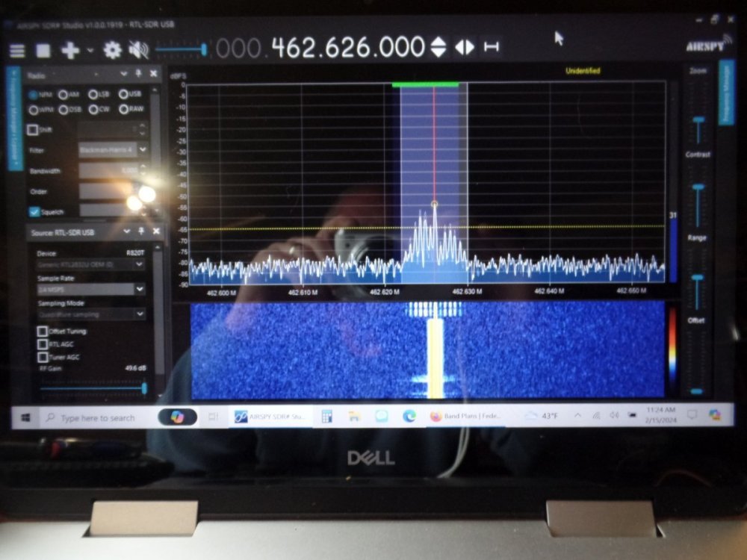Disable the Squelch checkbox

tap(34, 212)
